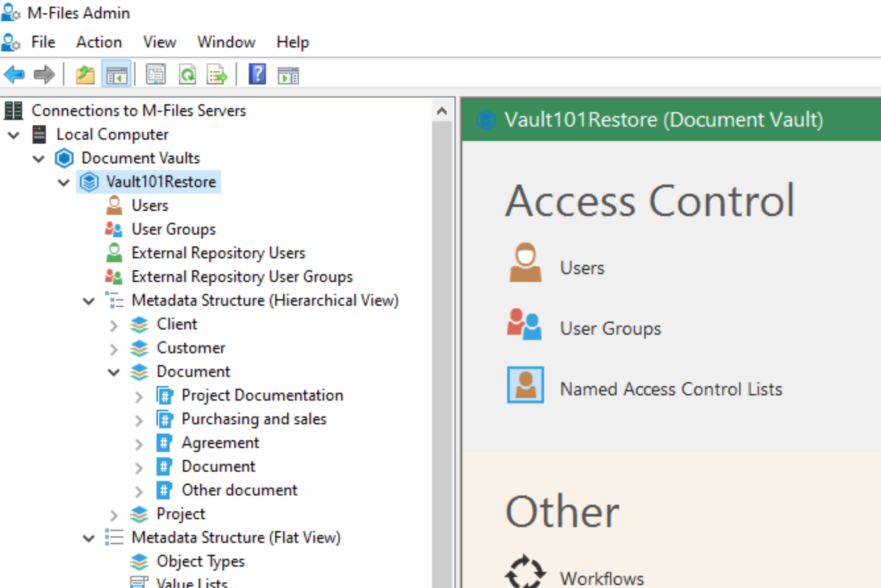Viewport: 881px width, 588px height.
Task: Click the Project Documentation class icon
Action: click(x=165, y=395)
